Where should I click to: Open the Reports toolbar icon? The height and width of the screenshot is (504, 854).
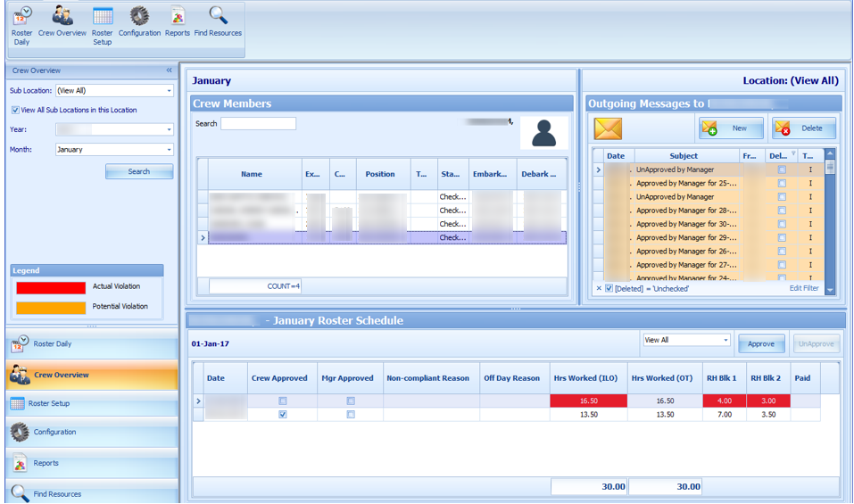click(178, 22)
